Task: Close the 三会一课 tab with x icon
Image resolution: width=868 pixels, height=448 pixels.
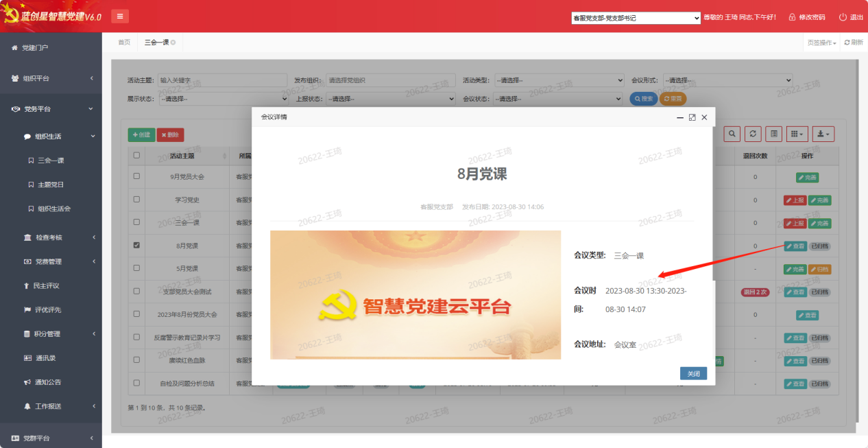Action: click(x=173, y=43)
